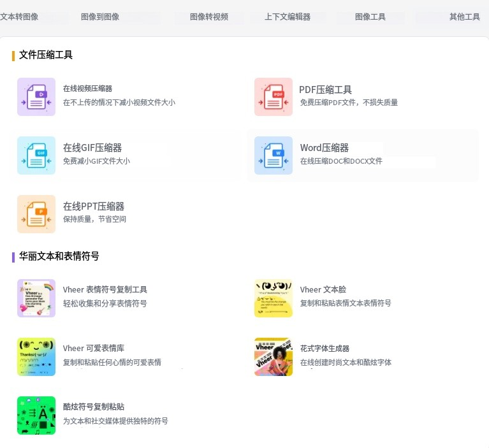Click the Vheer 文本脸 yellow thumbnail

tap(273, 298)
